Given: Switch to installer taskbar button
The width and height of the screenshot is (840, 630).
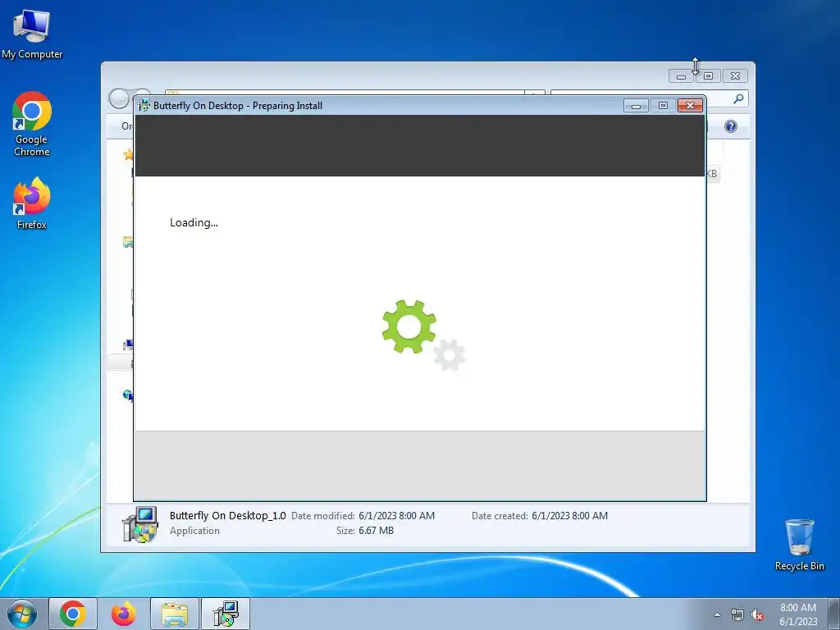Looking at the screenshot, I should tap(226, 614).
